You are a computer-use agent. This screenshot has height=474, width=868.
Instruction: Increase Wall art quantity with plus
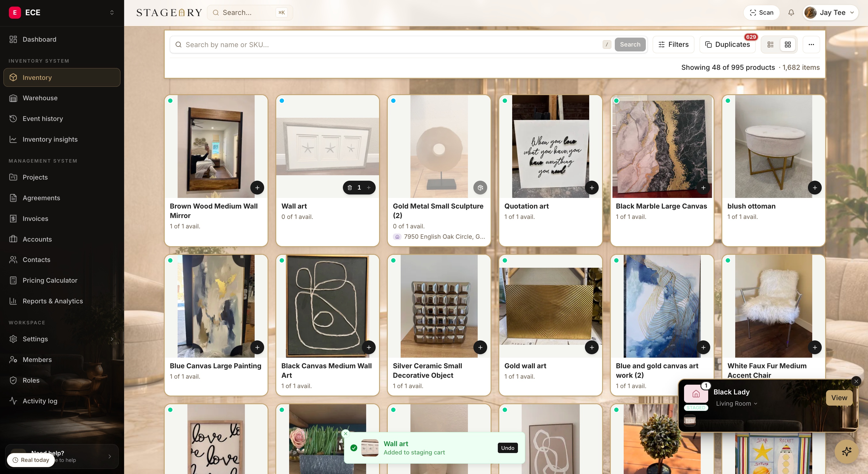pos(369,188)
